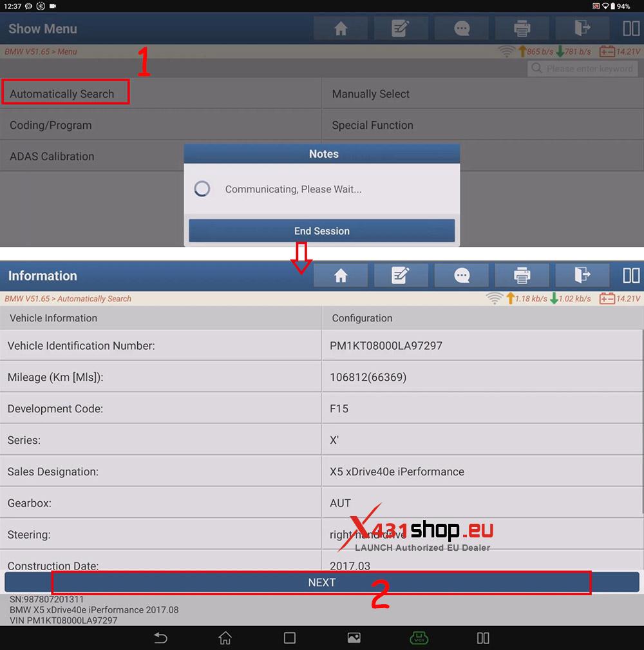Select Automatically Search from the menu
Image resolution: width=644 pixels, height=650 pixels.
coord(62,94)
